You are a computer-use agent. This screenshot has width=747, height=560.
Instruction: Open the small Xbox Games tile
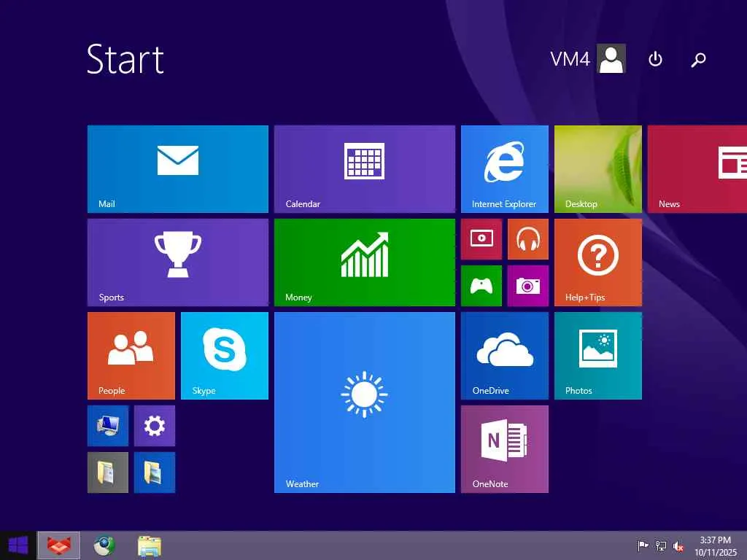coord(481,286)
